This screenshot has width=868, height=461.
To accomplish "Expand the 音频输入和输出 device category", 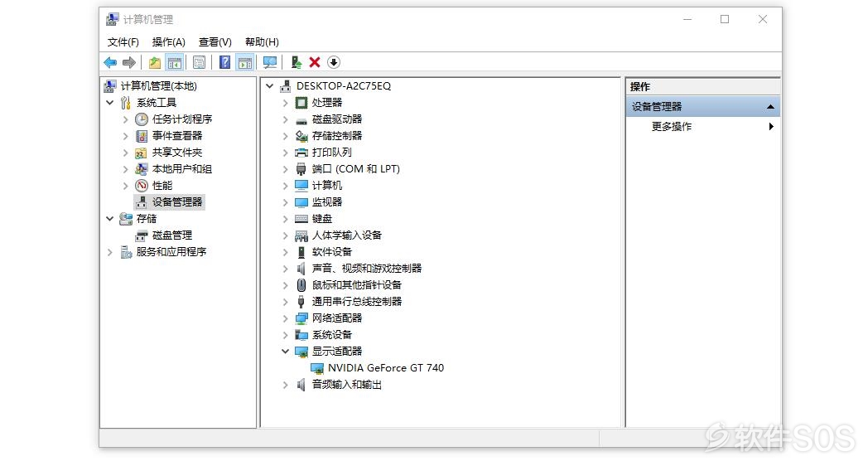I will coord(285,385).
